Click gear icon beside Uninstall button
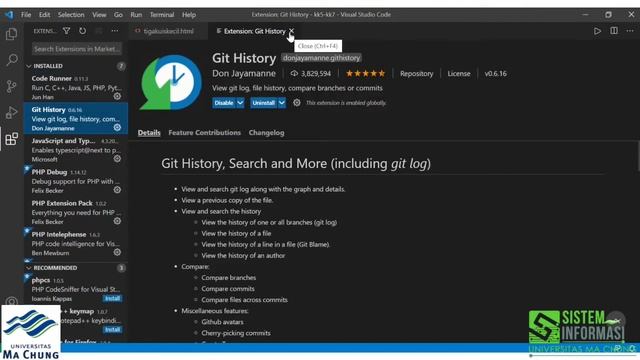 pos(297,103)
